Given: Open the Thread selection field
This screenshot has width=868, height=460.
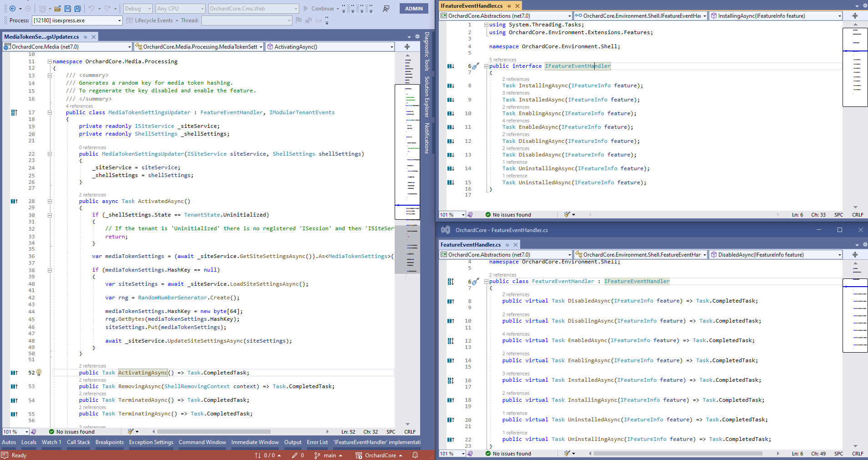Looking at the screenshot, I should (246, 20).
